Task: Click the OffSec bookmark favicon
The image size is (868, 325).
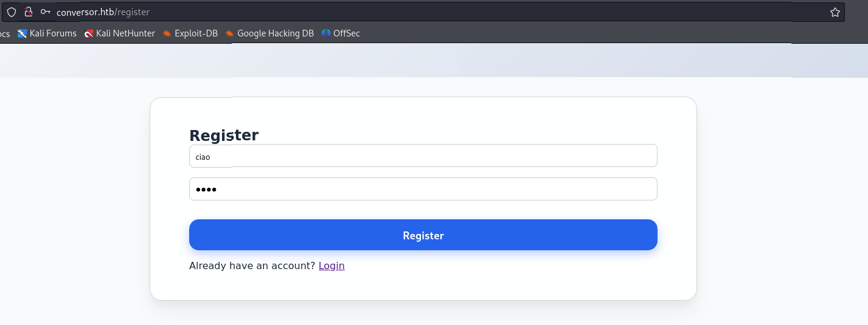Action: [326, 33]
